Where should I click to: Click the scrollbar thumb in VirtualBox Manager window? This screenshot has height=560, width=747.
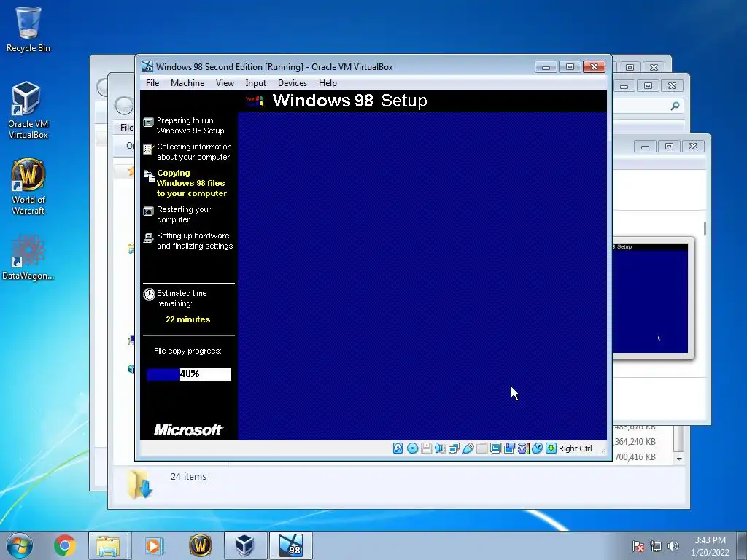705,228
